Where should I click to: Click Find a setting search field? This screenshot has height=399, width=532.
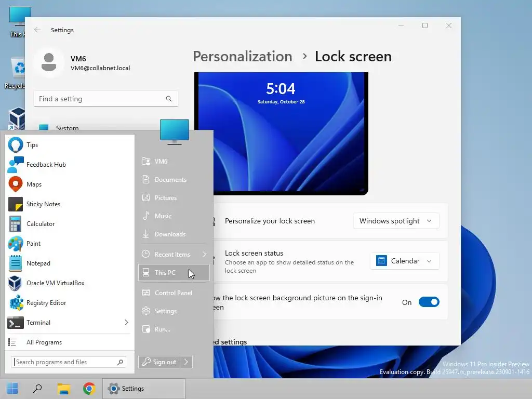tap(106, 99)
